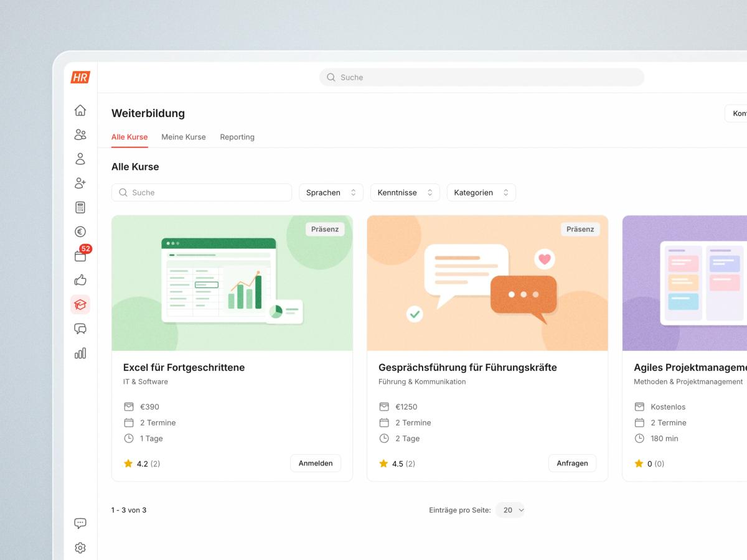This screenshot has height=560, width=747.
Task: Open Excel für Fortgeschrittene course title
Action: click(x=184, y=367)
